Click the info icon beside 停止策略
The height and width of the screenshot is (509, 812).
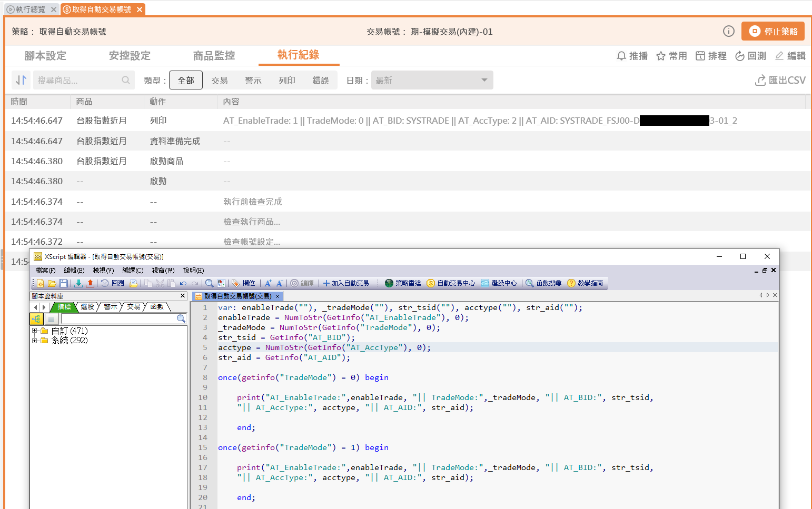728,32
